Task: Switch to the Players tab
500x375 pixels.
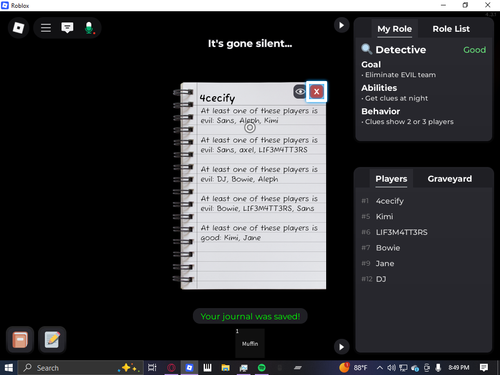Action: (x=391, y=179)
